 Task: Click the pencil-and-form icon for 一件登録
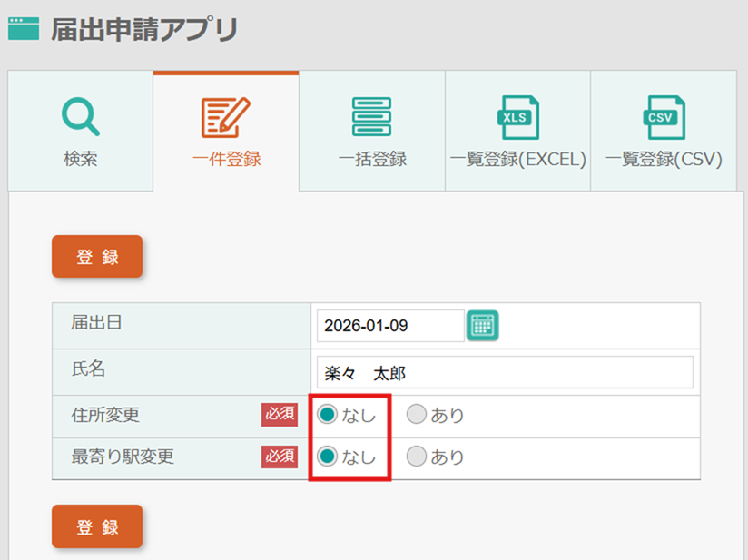225,116
